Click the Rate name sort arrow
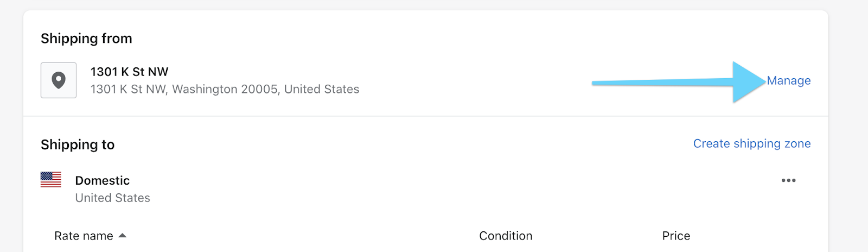 pyautogui.click(x=123, y=236)
